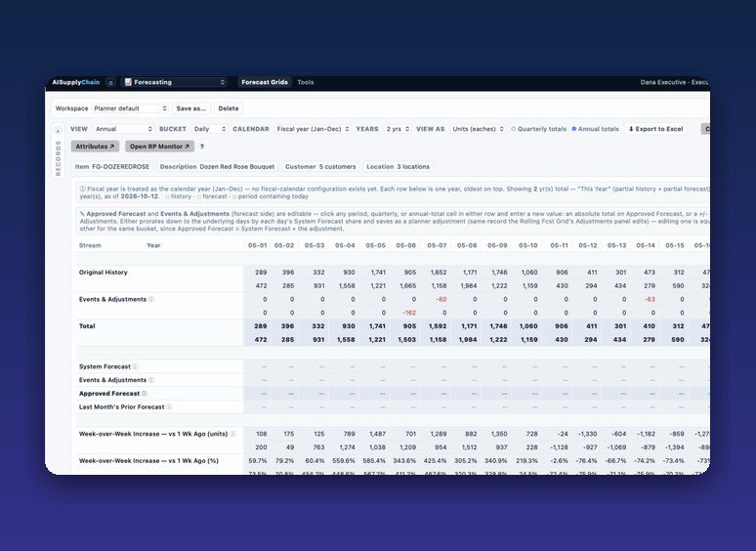Open the View As Units (eaches) dropdown
Screen dimensions: 756x551
pyautogui.click(x=478, y=129)
